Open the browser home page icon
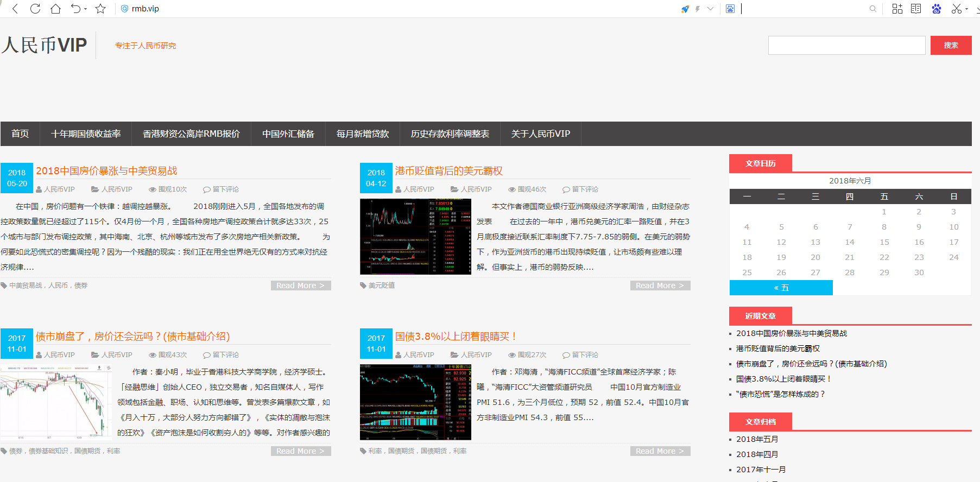Viewport: 980px width, 482px height. [55, 9]
